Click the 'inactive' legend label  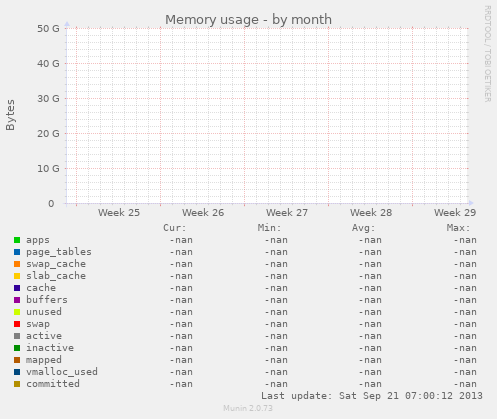click(x=50, y=348)
